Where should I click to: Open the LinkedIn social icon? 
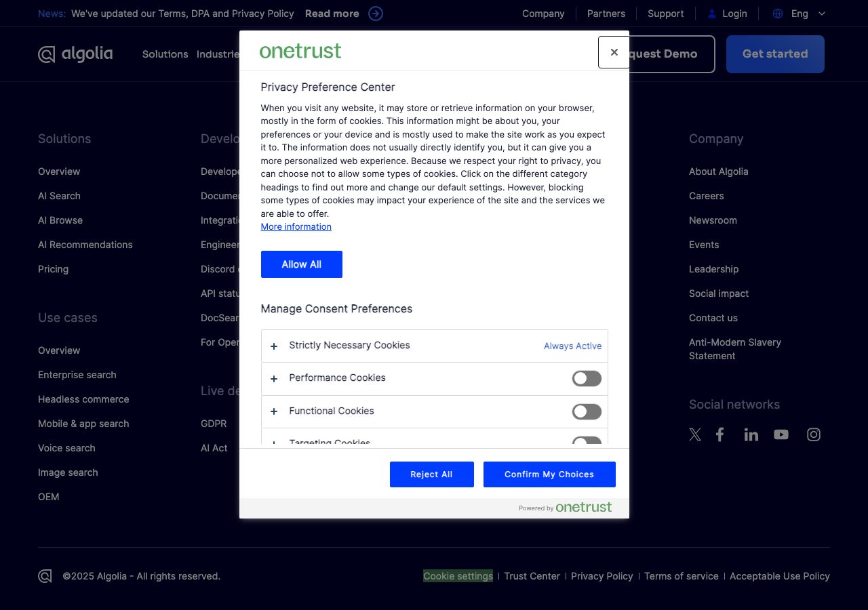tap(751, 434)
